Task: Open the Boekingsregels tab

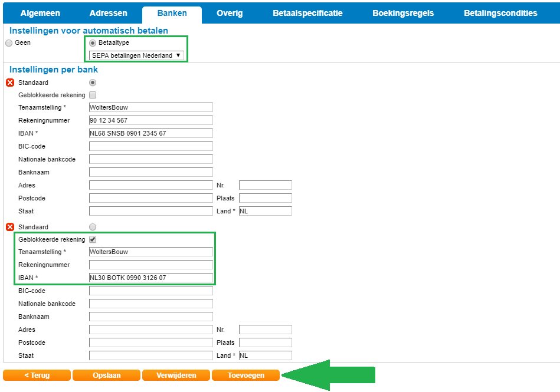Action: (403, 13)
